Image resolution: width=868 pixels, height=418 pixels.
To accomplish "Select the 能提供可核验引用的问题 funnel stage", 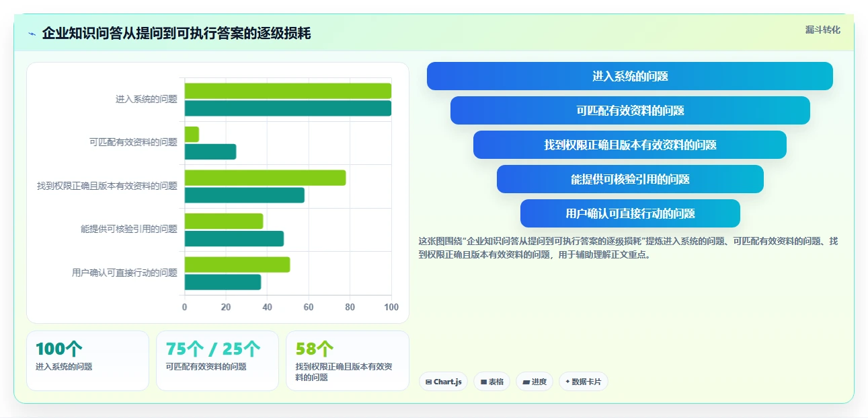I will click(x=630, y=179).
